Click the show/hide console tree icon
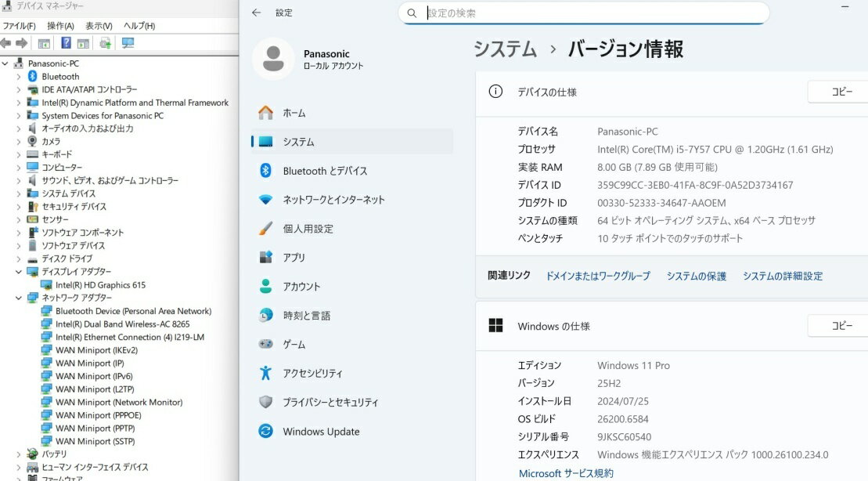The image size is (868, 481). pyautogui.click(x=44, y=43)
